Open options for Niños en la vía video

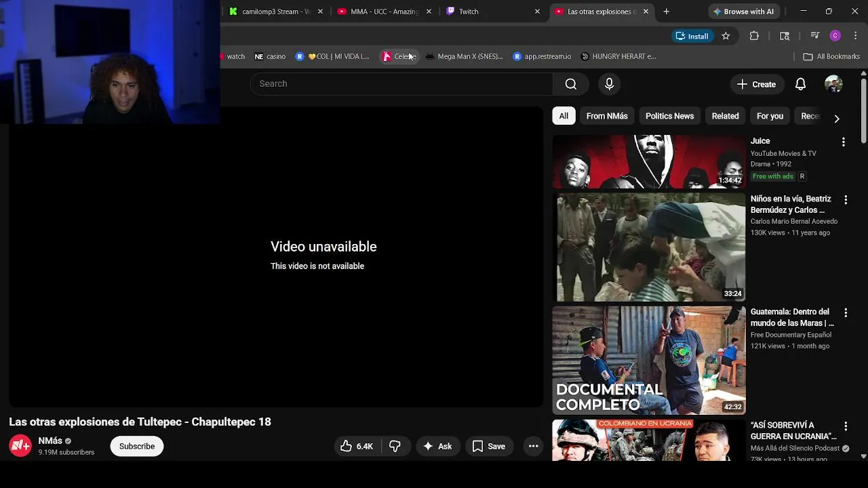845,200
